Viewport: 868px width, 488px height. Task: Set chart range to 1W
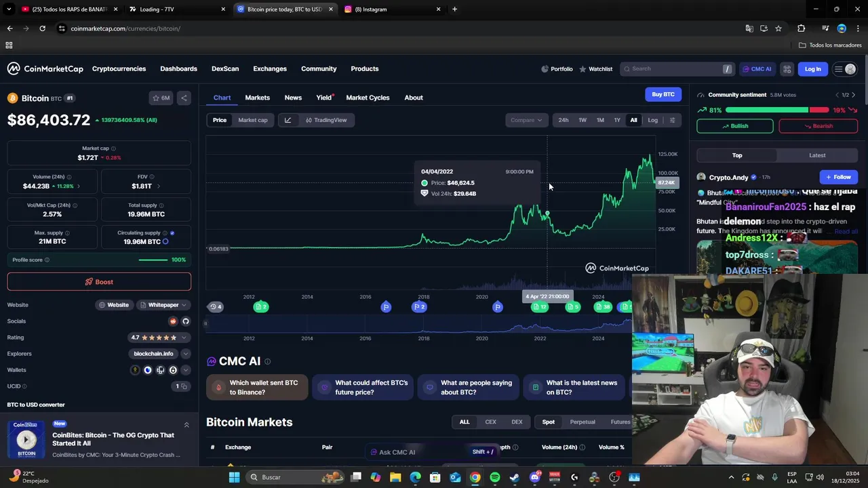583,120
